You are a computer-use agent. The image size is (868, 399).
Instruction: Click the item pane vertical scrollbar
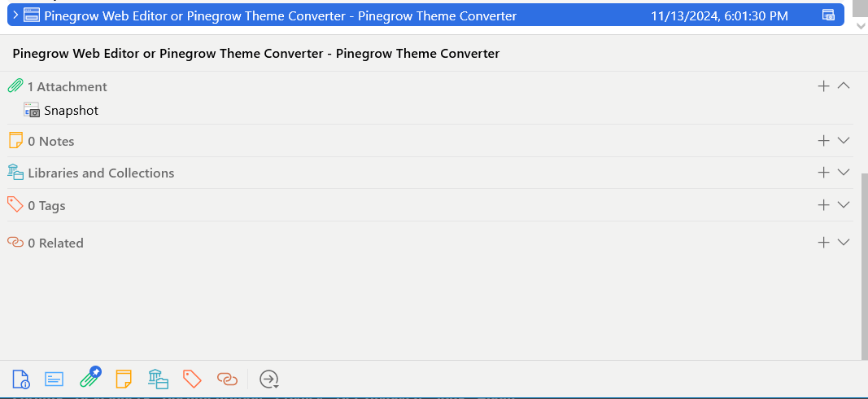point(864,266)
